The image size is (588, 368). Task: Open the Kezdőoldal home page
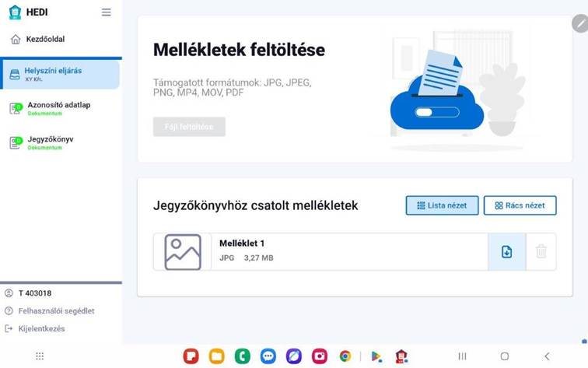pyautogui.click(x=47, y=39)
